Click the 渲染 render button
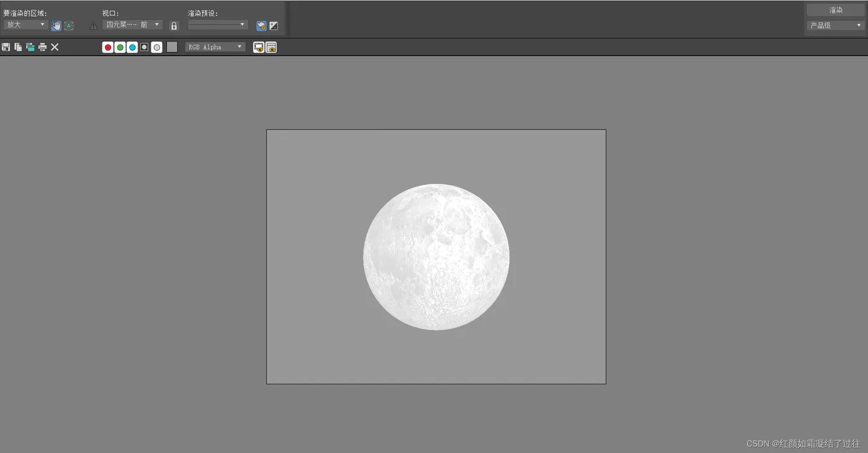868x453 pixels. point(836,10)
